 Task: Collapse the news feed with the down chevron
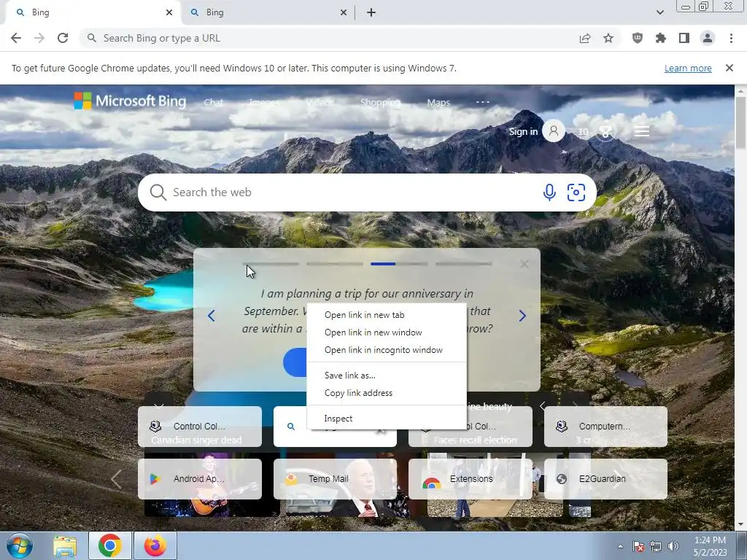click(x=159, y=406)
